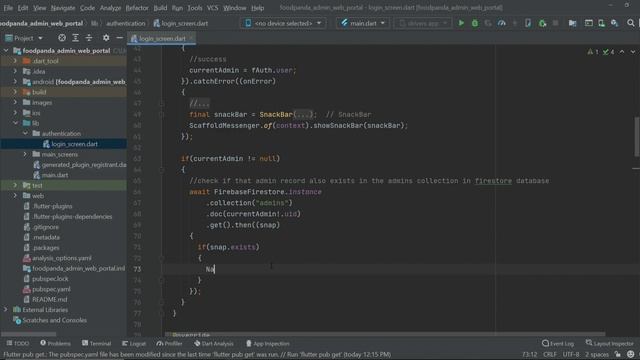The height and width of the screenshot is (360, 640).
Task: Click the CRLF line separator in status bar
Action: 549,354
